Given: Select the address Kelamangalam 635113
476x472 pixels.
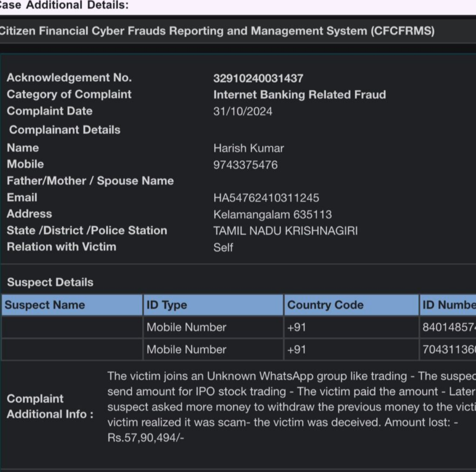Looking at the screenshot, I should click(x=272, y=214).
